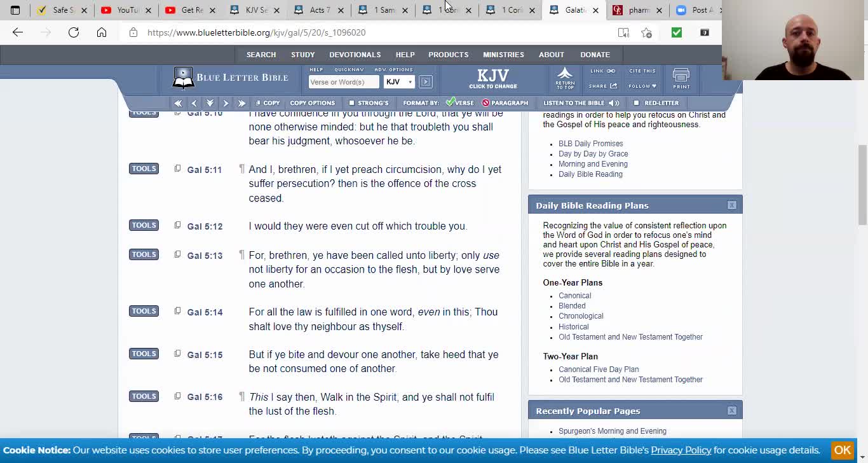The height and width of the screenshot is (463, 868).
Task: Open the Chronological reading plan link
Action: [581, 316]
